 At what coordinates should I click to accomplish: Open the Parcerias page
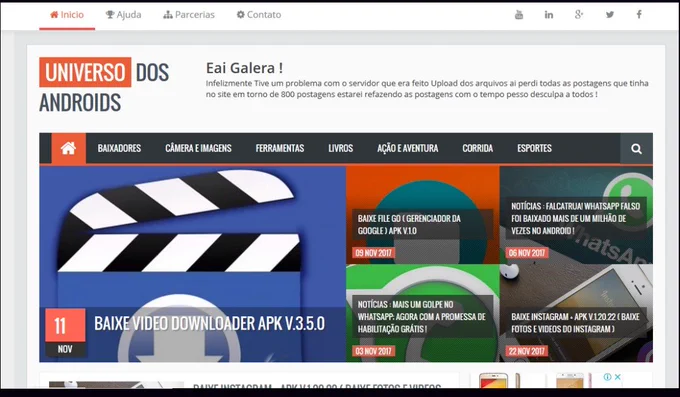click(x=189, y=15)
